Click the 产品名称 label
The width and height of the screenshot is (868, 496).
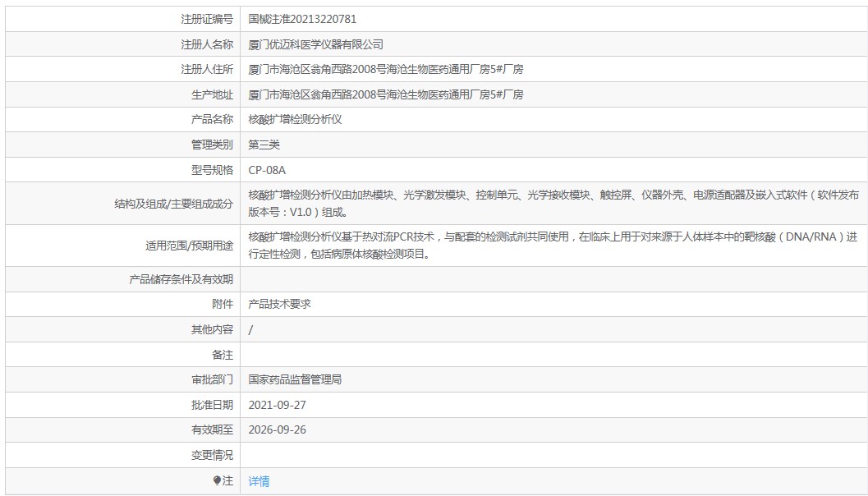212,120
